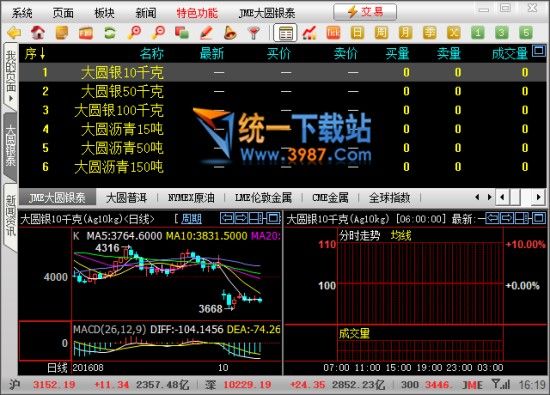550x395 pixels.
Task: Select the weekly (周) period icon
Action: click(x=381, y=33)
